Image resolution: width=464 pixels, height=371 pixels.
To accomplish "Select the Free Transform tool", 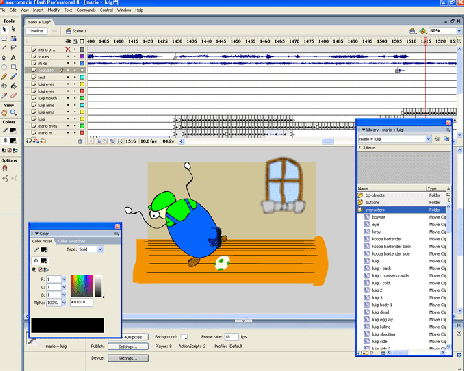I will (4, 39).
